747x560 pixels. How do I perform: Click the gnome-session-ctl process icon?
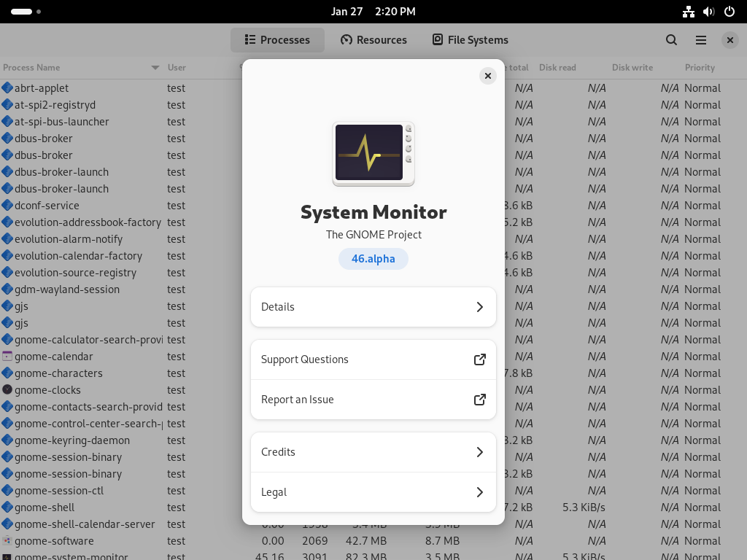pyautogui.click(x=7, y=491)
